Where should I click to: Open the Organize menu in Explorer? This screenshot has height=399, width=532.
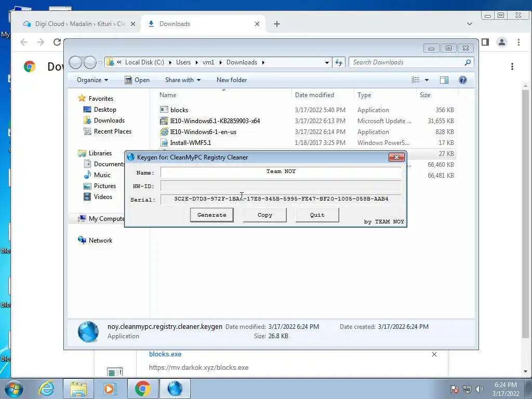[x=92, y=80]
